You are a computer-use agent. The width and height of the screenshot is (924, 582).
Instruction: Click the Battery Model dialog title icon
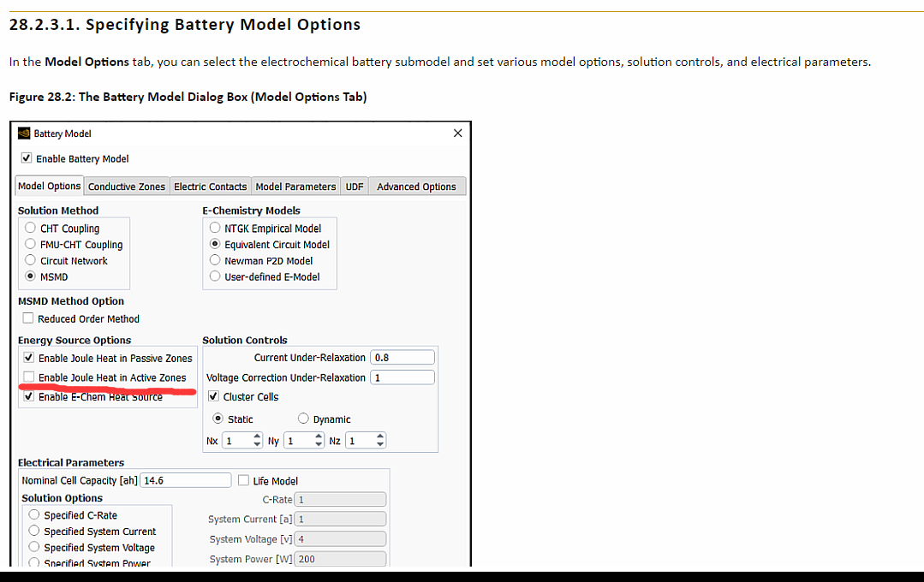click(x=24, y=134)
